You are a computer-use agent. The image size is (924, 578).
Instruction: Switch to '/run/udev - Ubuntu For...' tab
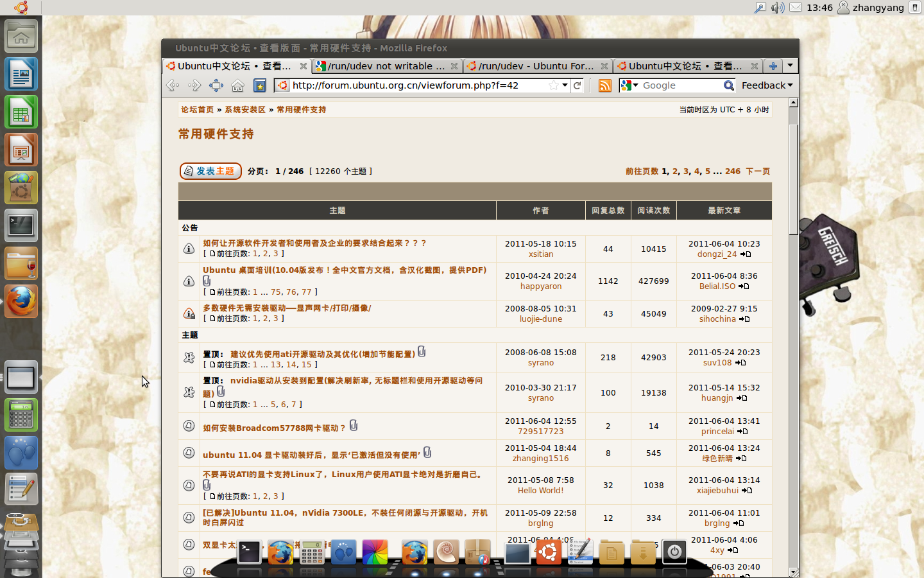(x=537, y=66)
